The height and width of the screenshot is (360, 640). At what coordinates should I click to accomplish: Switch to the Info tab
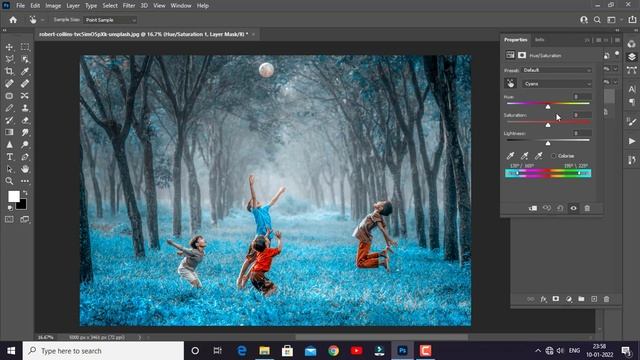click(x=540, y=40)
